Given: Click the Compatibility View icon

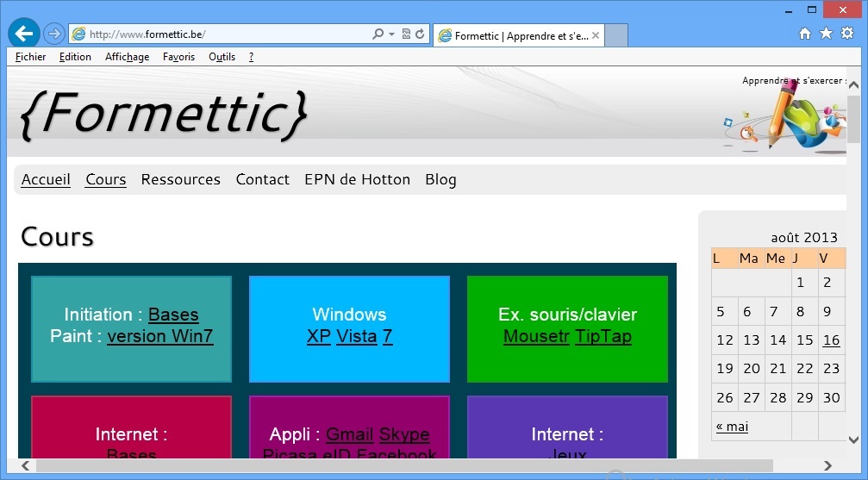Looking at the screenshot, I should (406, 34).
